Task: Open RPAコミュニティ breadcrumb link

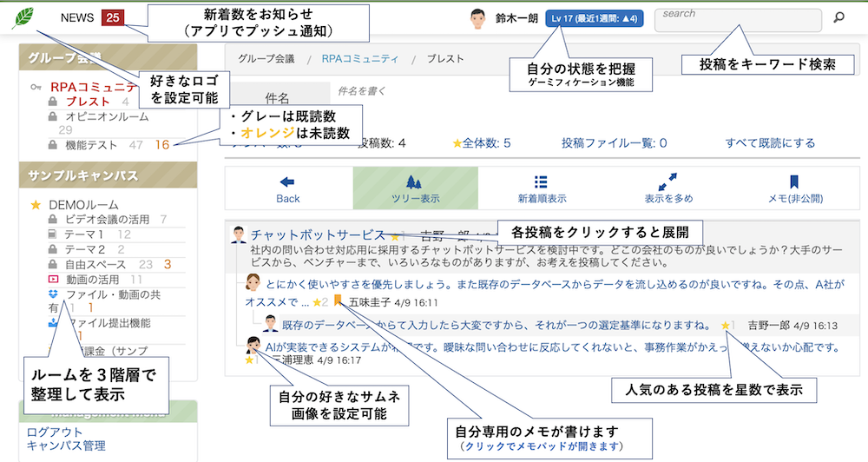Action: click(359, 59)
